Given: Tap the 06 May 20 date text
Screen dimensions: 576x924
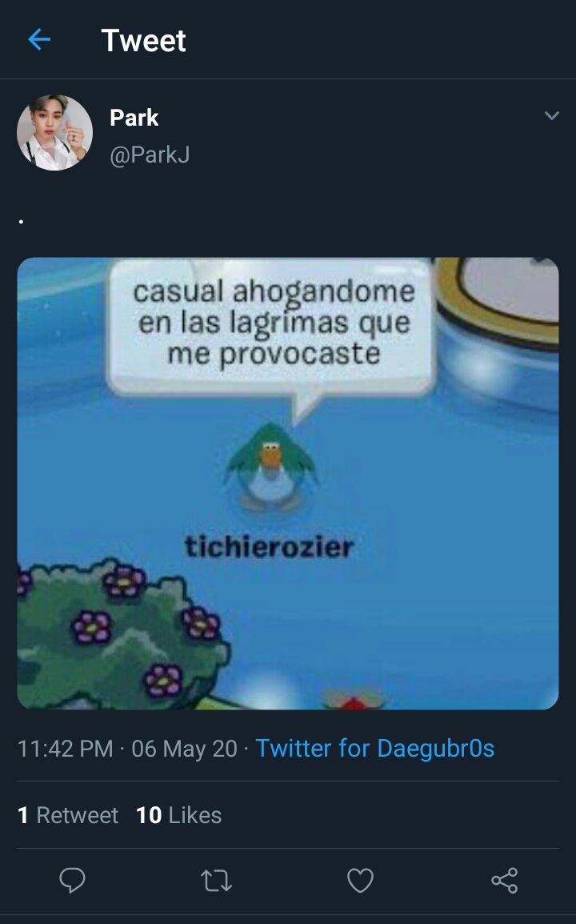Looking at the screenshot, I should [184, 749].
